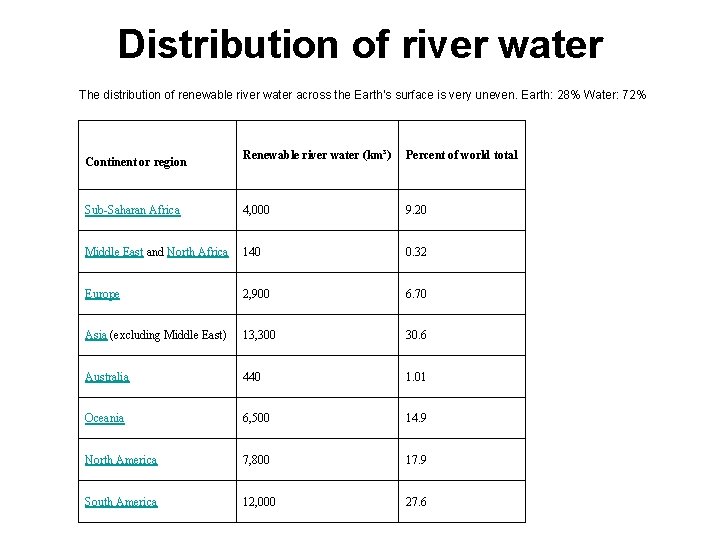Screen dimensions: 720x540
Task: Select the 13,300 river water cell
Action: pos(261,335)
